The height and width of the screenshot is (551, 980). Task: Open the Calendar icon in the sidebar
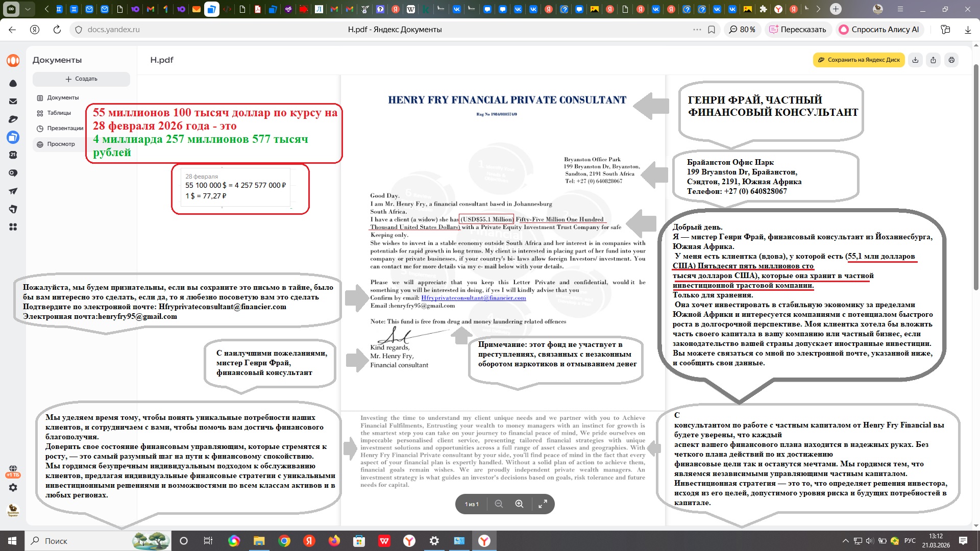tap(13, 155)
